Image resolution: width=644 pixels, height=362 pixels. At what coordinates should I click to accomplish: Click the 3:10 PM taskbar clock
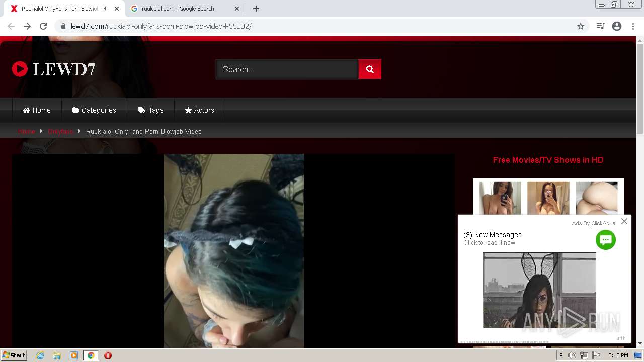click(x=618, y=355)
